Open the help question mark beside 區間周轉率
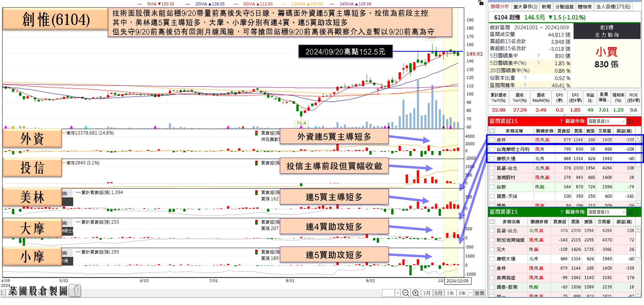 [525, 85]
